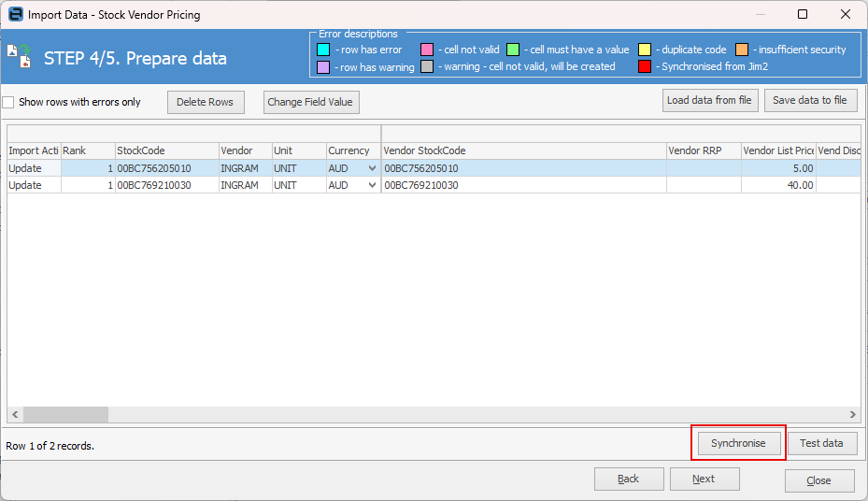This screenshot has height=501, width=868.
Task: Click the red 'Synchronised from Jim2' swatch
Action: (645, 66)
